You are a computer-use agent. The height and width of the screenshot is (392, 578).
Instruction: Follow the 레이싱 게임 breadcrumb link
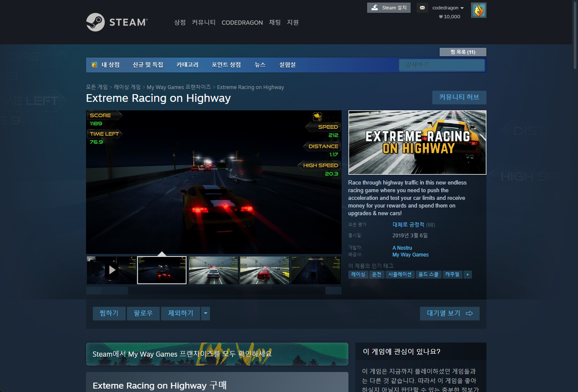coord(127,87)
